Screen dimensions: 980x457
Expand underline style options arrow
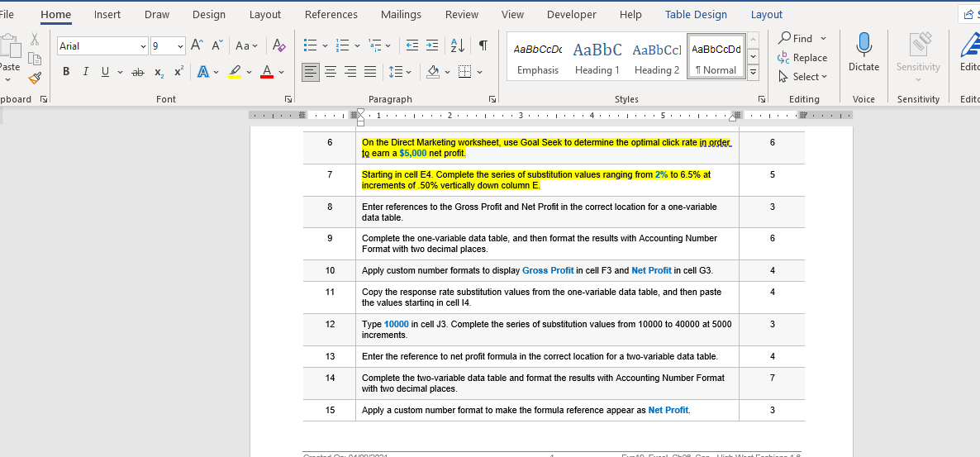(x=119, y=73)
